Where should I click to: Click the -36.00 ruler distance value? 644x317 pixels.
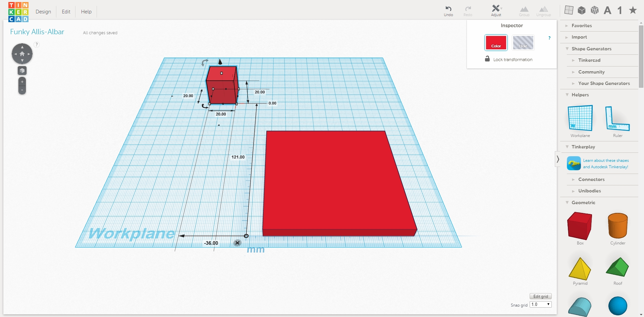click(211, 243)
